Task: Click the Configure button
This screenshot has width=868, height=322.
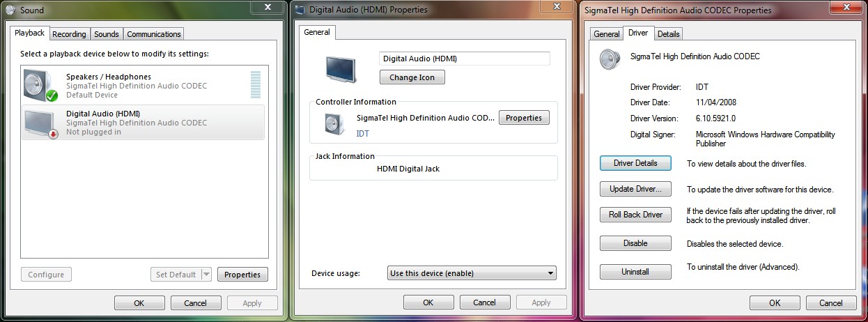Action: tap(46, 275)
